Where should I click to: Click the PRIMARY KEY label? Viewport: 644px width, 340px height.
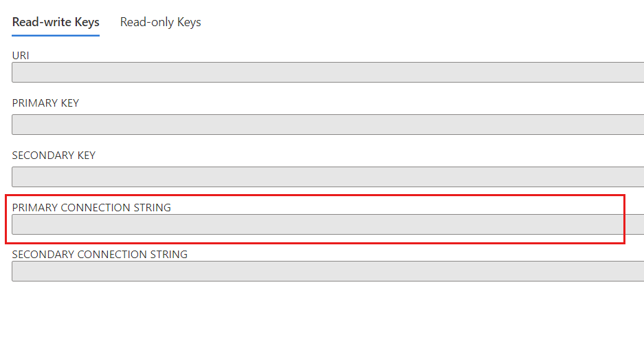click(45, 103)
